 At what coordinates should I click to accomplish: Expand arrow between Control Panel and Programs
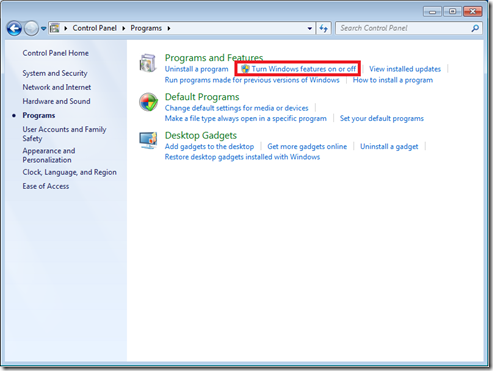124,28
